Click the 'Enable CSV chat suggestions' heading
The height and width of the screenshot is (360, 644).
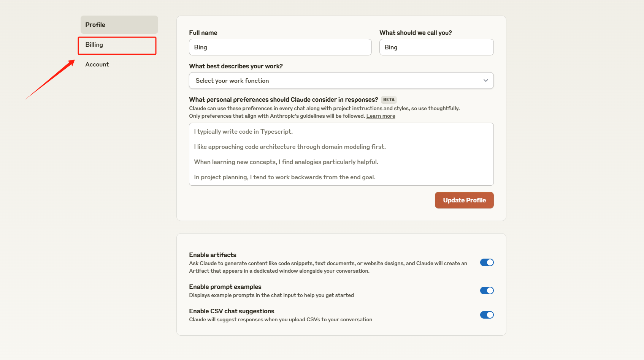click(x=232, y=311)
